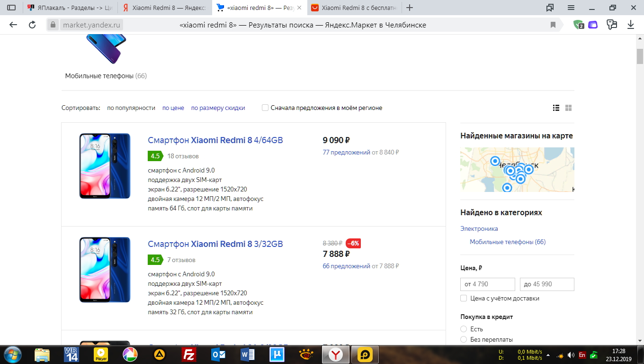The image size is (644, 364).
Task: View the 77 предложений offers link
Action: 346,153
